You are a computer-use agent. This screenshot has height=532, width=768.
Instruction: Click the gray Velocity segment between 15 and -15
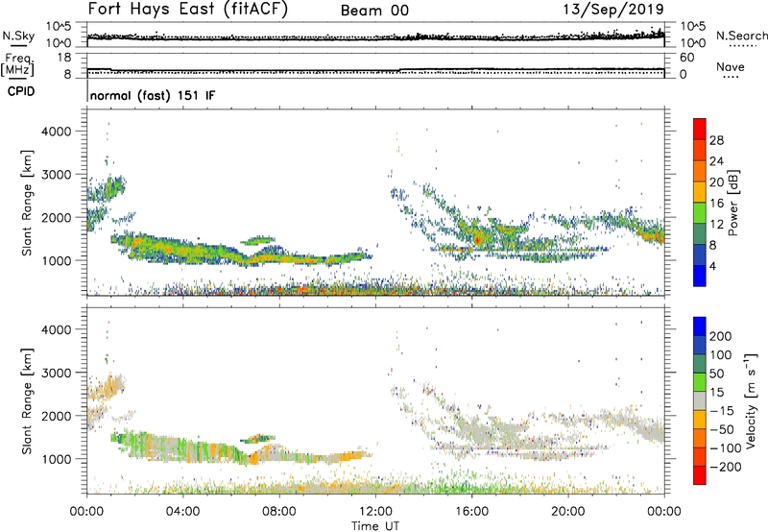[700, 401]
